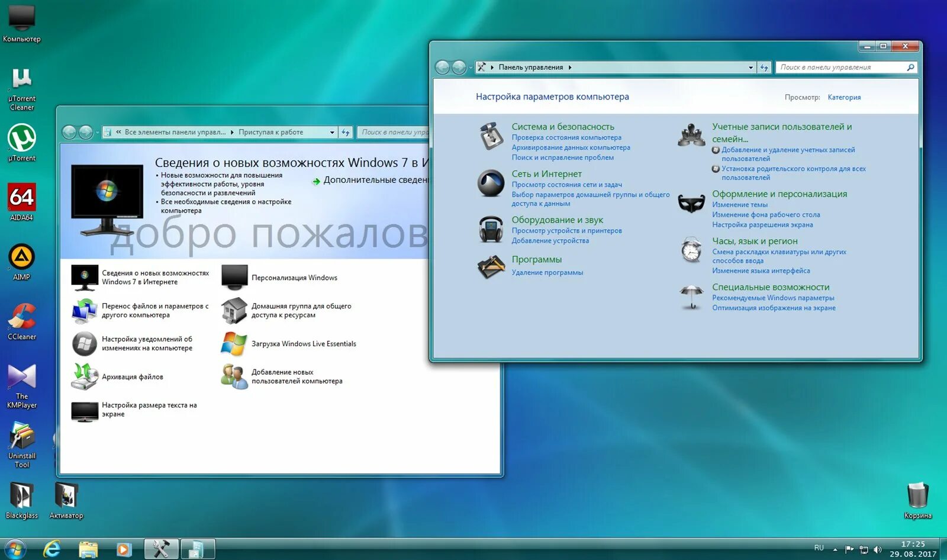Select Перенос файлов и параметров item
This screenshot has height=560, width=947.
(140, 311)
